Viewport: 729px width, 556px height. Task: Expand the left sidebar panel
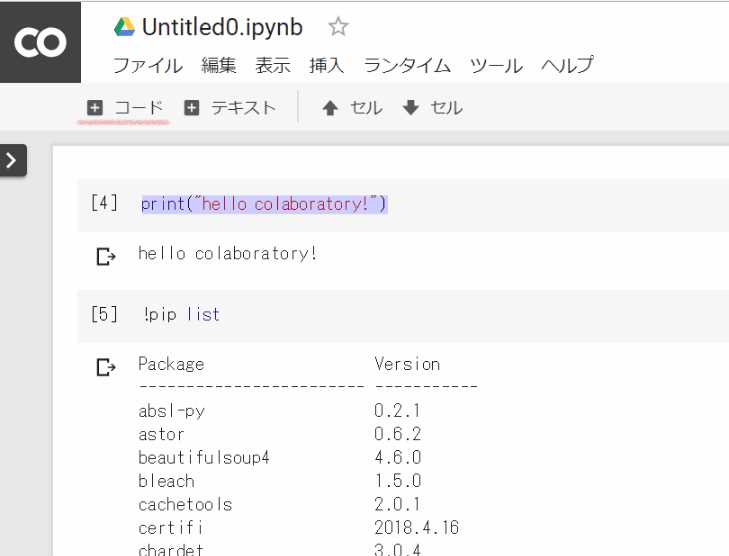click(12, 160)
